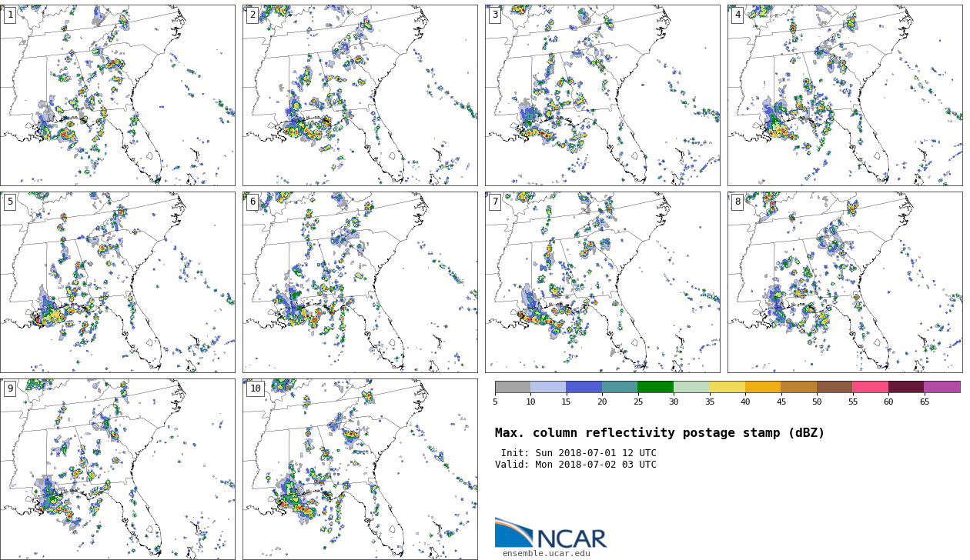Click the pale green 30-35 dBZ swatch
This screenshot has width=970, height=560.
[x=691, y=387]
